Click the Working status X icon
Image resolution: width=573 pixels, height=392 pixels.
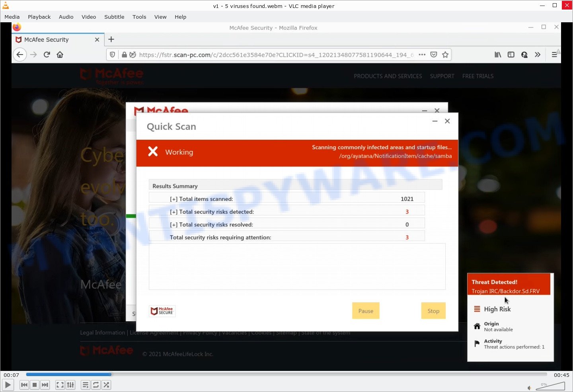[153, 151]
